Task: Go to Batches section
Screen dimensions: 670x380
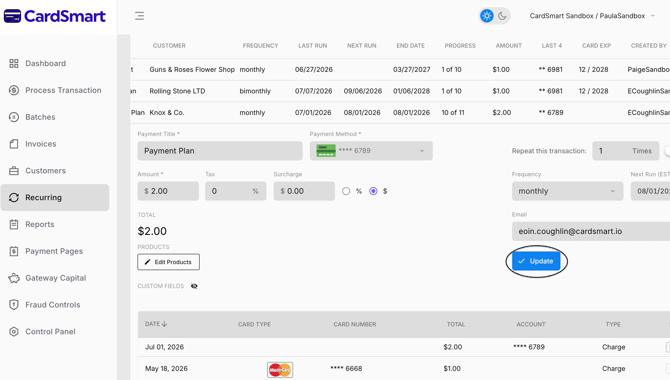Action: [40, 117]
